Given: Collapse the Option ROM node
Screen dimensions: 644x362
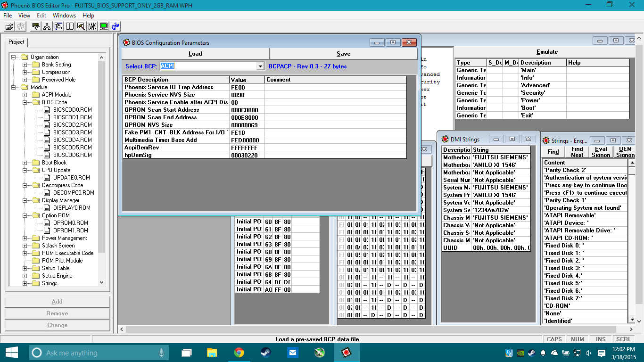Looking at the screenshot, I should (x=25, y=215).
